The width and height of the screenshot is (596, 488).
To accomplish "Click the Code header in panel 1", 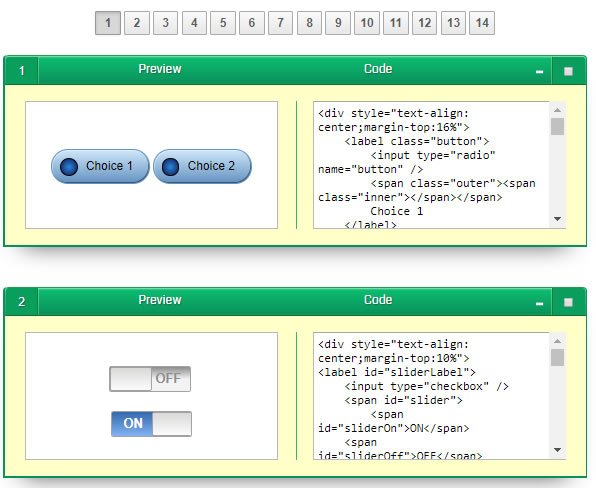I will (378, 69).
